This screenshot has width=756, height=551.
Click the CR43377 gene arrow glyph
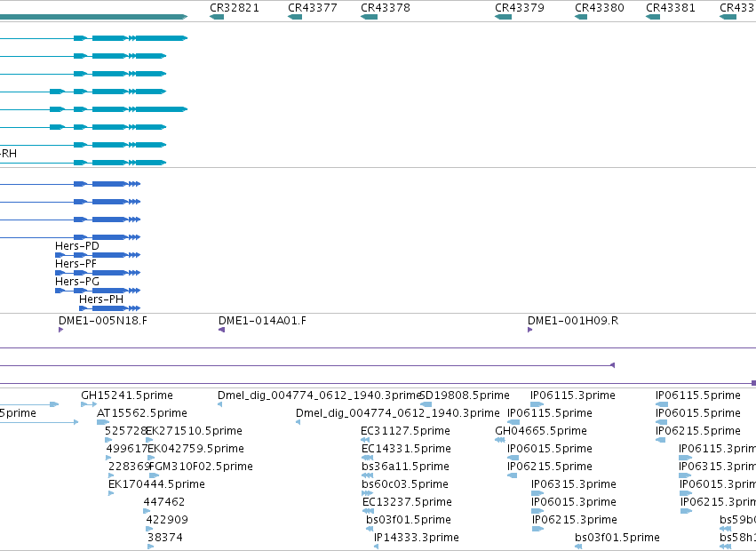pos(295,17)
